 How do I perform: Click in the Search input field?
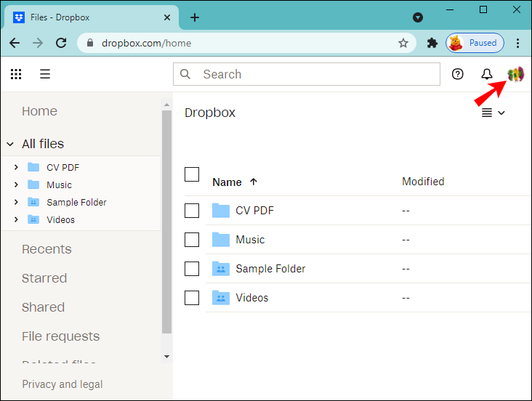tap(316, 74)
